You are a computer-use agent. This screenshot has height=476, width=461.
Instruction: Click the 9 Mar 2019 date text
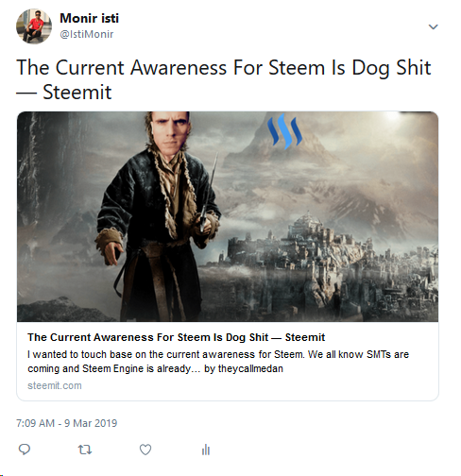pos(91,423)
